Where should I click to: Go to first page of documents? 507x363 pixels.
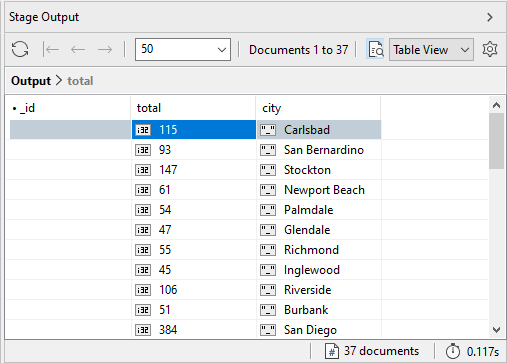(x=51, y=50)
